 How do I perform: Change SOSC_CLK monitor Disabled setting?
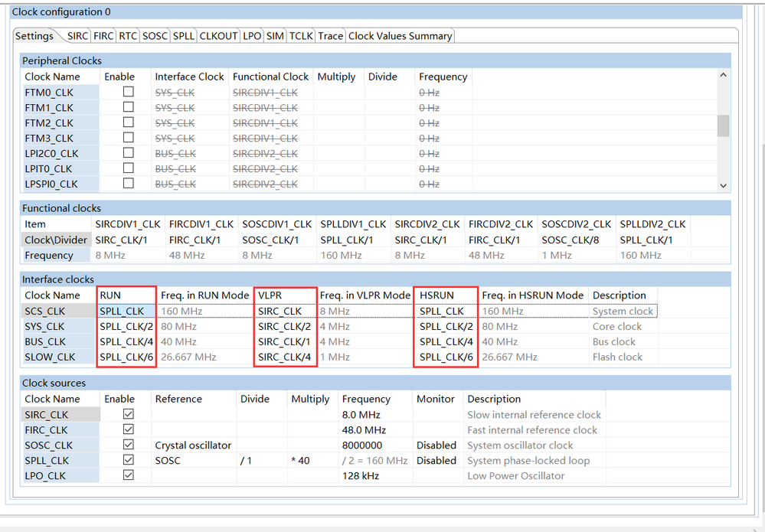point(437,446)
